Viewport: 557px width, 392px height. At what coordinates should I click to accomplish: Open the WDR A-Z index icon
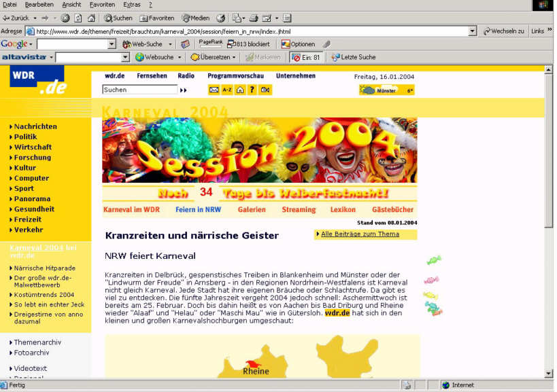click(227, 90)
